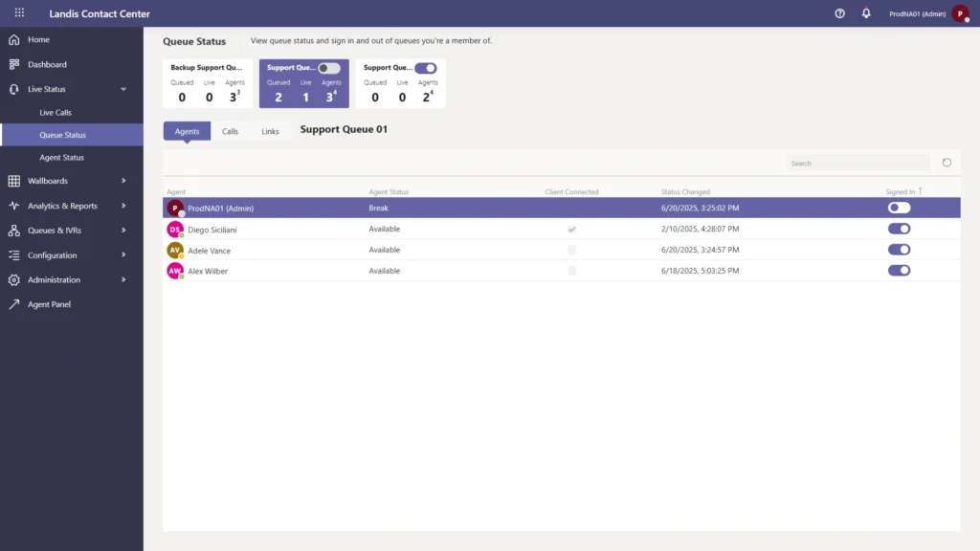Click the ProdNA01 (Admin) name in header
Viewport: 980px width, 551px height.
(x=917, y=13)
